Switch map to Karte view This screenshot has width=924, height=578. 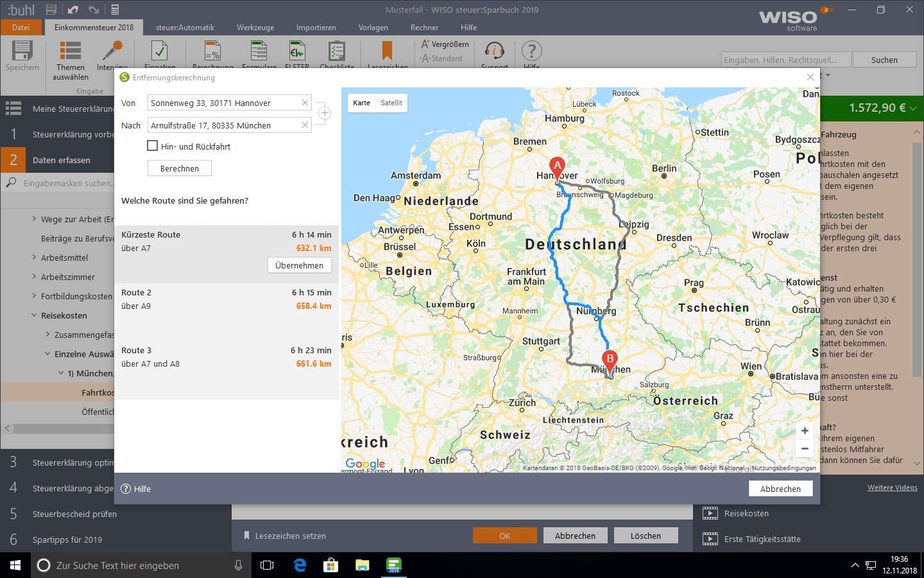[x=361, y=103]
